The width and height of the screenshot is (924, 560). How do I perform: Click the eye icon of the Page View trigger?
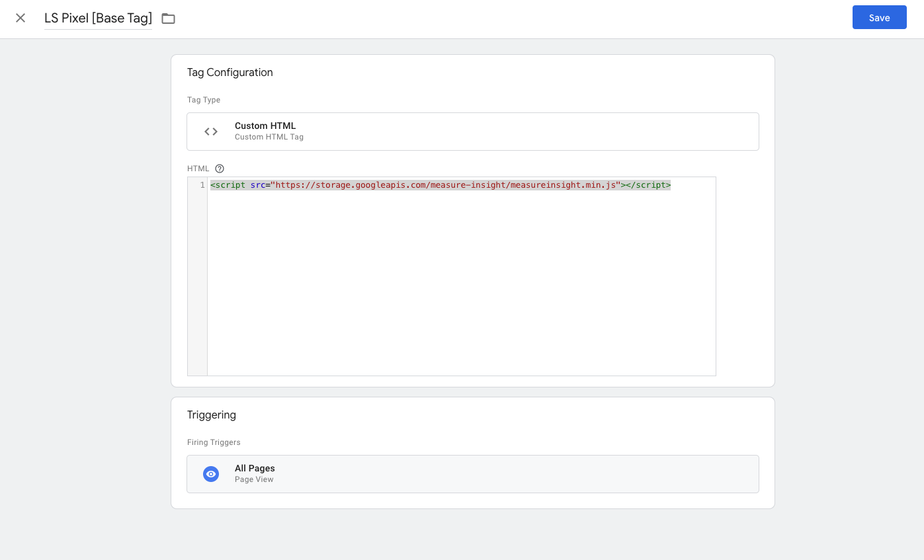point(211,474)
